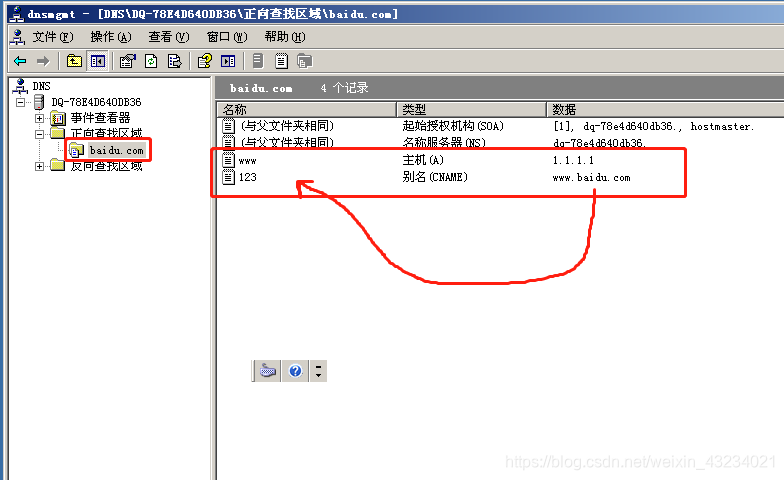Collapse the 正向查找区域 node
This screenshot has width=784, height=480.
click(x=39, y=134)
